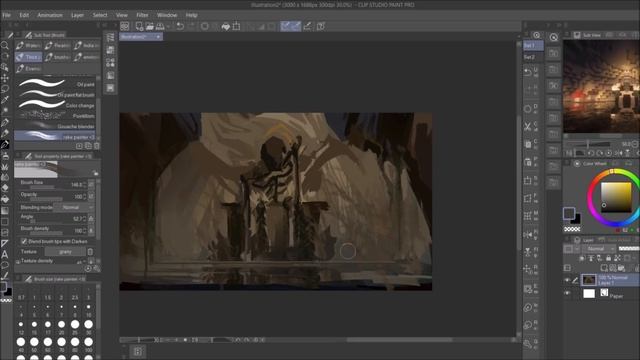Image resolution: width=640 pixels, height=360 pixels.
Task: Open Brush Size dynamics button
Action: (x=91, y=184)
